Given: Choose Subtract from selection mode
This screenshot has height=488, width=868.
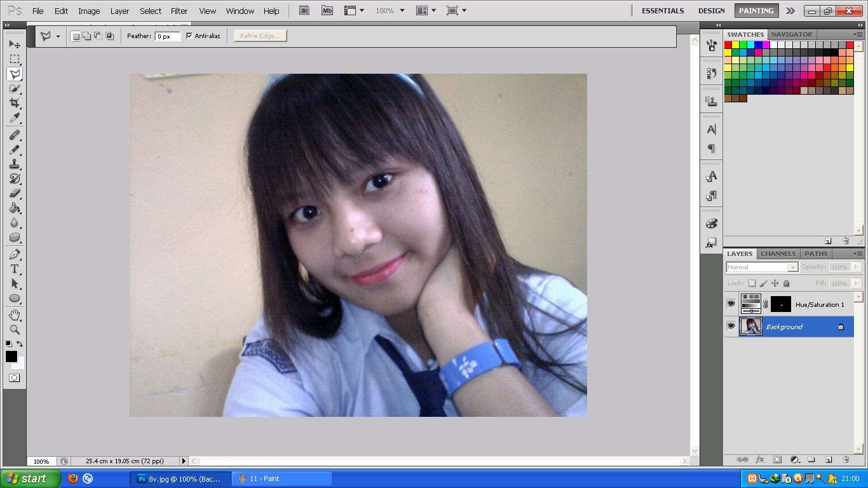Looking at the screenshot, I should coord(98,36).
